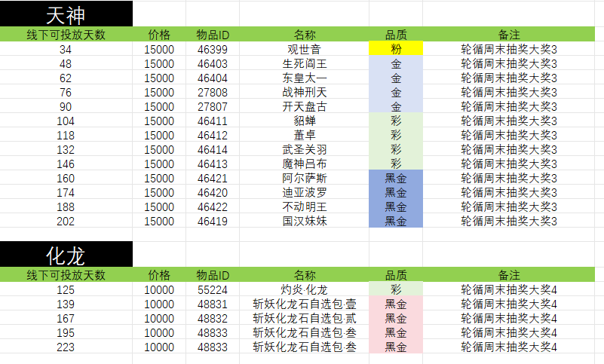The width and height of the screenshot is (604, 364).
Task: Click the days cell showing 118
Action: tap(66, 135)
